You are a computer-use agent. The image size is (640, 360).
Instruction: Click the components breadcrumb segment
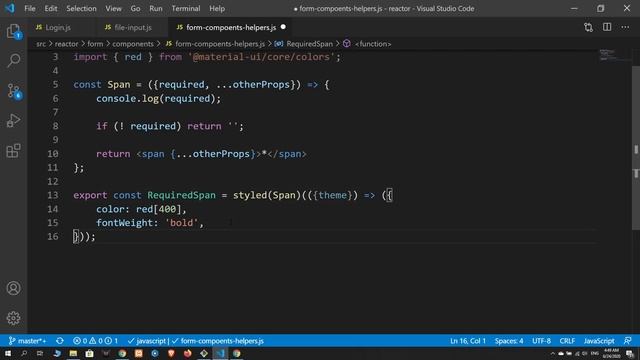[133, 44]
